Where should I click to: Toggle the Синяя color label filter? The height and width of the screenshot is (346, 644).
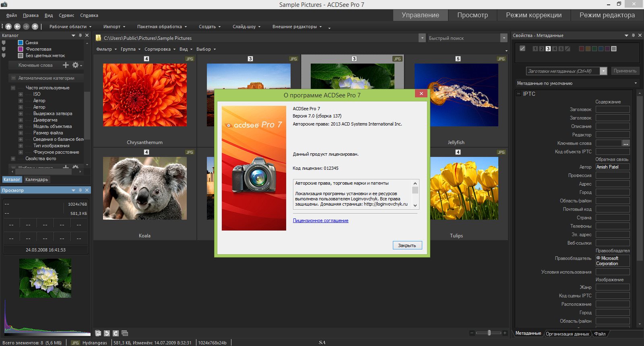coord(21,43)
